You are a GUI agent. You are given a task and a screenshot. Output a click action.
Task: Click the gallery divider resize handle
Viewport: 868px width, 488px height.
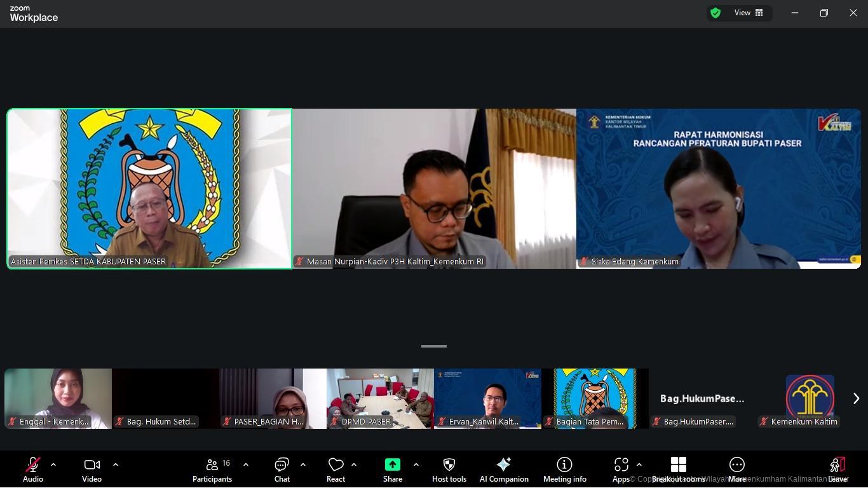434,346
